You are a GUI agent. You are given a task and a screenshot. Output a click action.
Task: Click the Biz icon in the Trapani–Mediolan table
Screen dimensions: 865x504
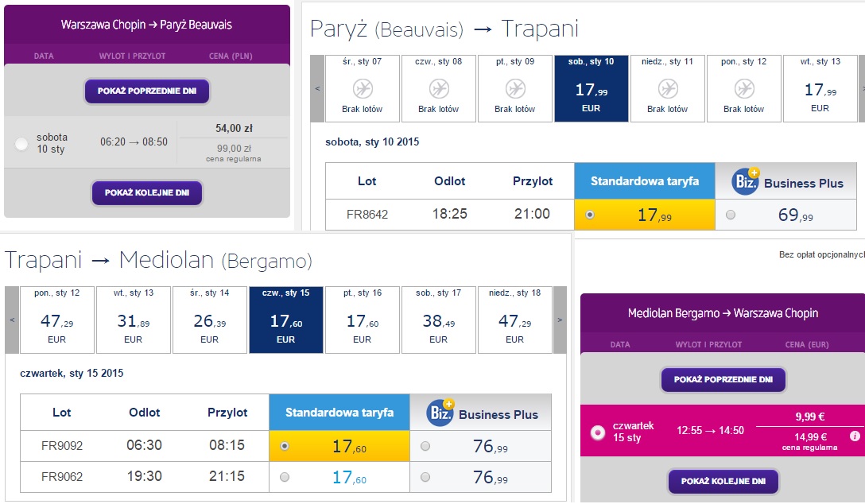click(440, 413)
